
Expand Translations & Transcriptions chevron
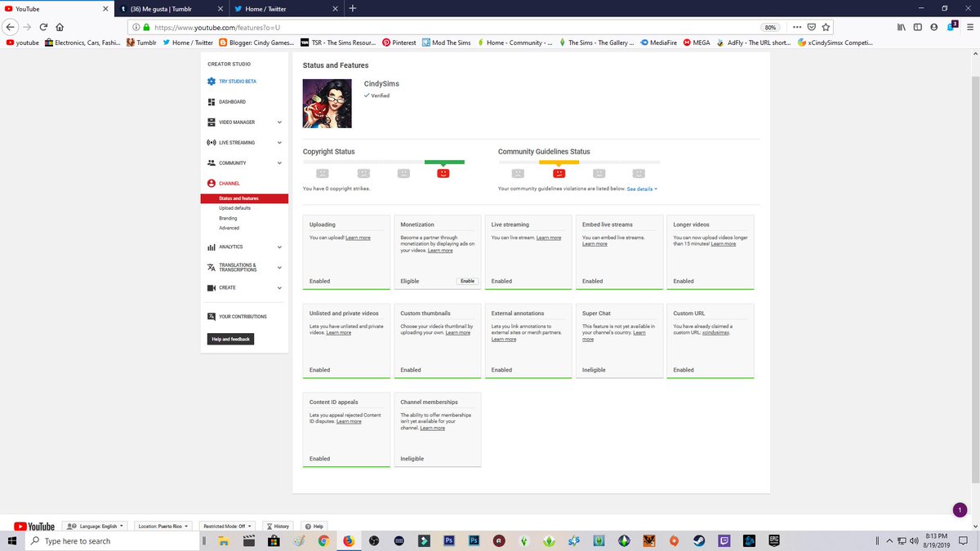tap(279, 267)
